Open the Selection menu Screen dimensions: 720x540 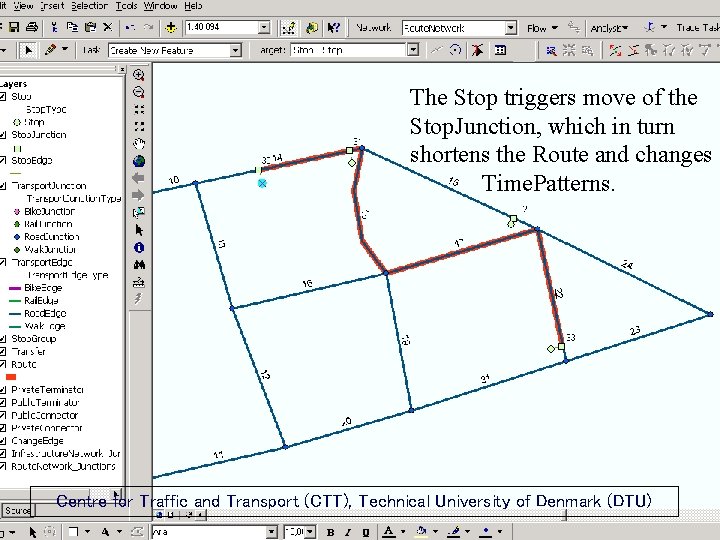pos(90,6)
